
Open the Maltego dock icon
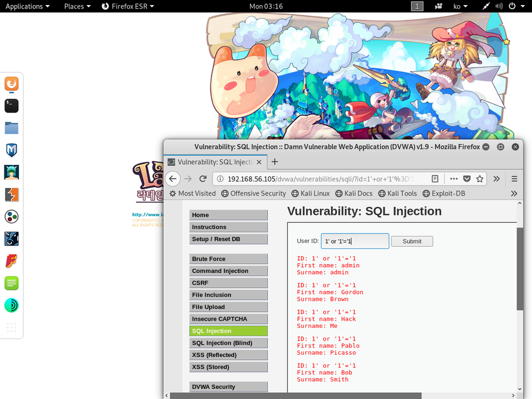pyautogui.click(x=11, y=217)
